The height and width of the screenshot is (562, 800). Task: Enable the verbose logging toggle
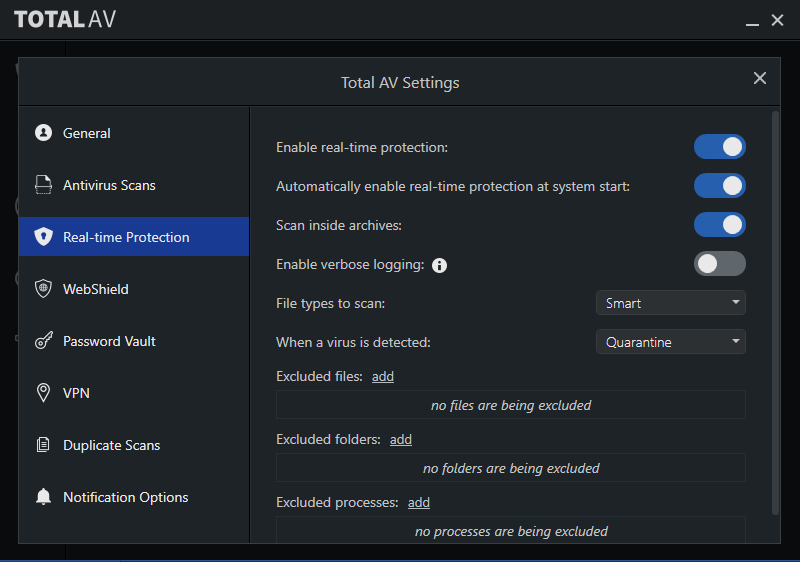[x=719, y=264]
